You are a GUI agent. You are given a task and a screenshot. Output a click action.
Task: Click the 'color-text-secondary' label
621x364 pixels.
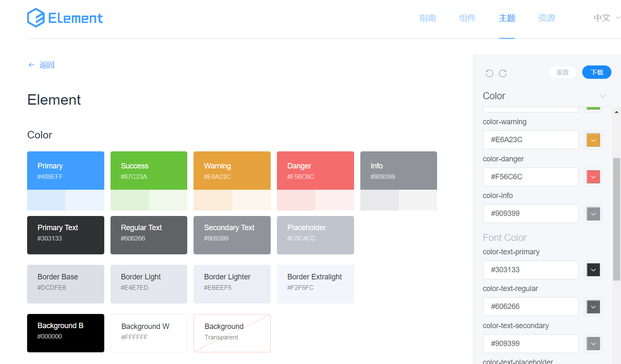516,326
